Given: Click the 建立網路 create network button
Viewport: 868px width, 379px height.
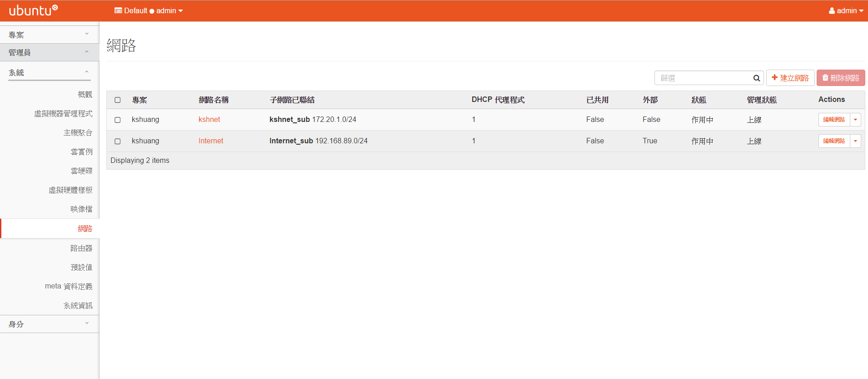Looking at the screenshot, I should coord(790,78).
